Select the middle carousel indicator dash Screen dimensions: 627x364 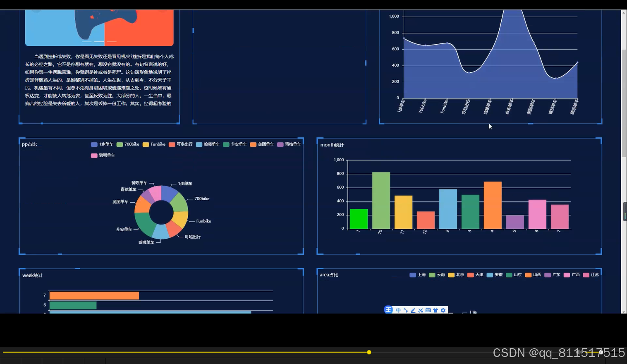[x=99, y=42]
